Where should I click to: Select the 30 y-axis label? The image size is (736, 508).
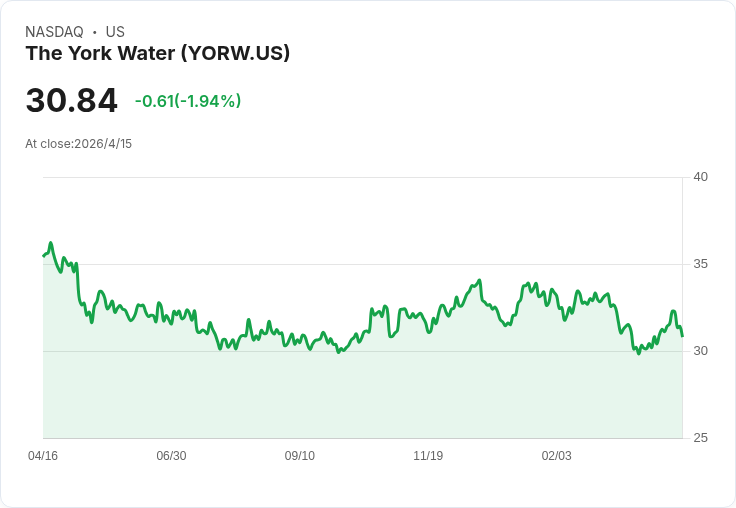point(700,351)
